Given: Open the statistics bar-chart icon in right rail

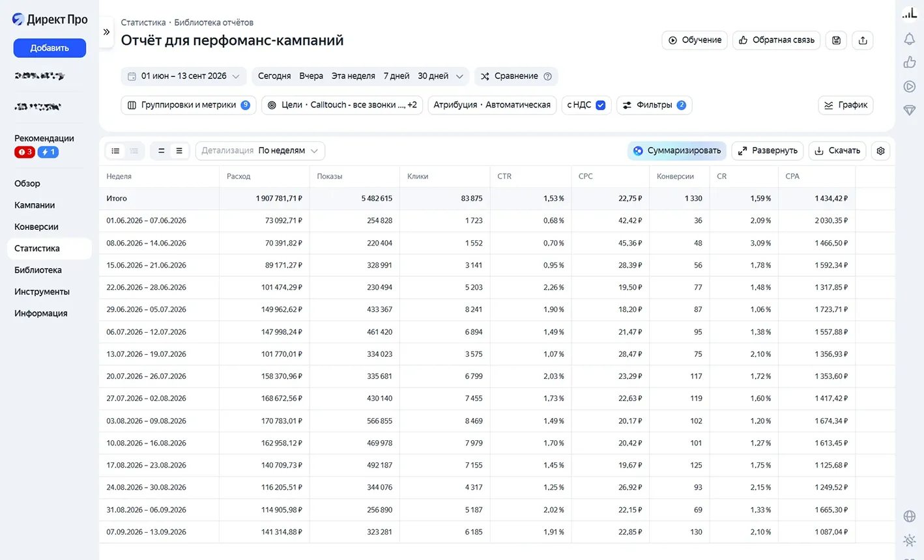Looking at the screenshot, I should pyautogui.click(x=910, y=13).
